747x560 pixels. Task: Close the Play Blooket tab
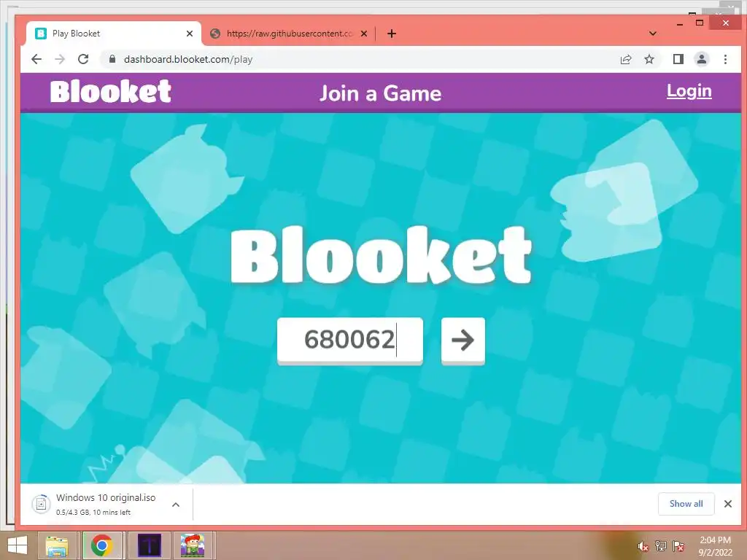coord(190,34)
